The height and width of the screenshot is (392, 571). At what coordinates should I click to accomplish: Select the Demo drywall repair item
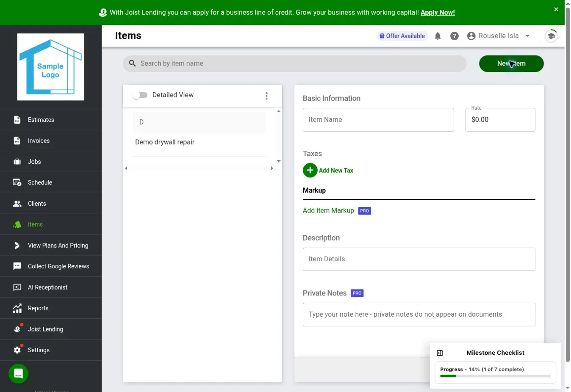pyautogui.click(x=200, y=142)
